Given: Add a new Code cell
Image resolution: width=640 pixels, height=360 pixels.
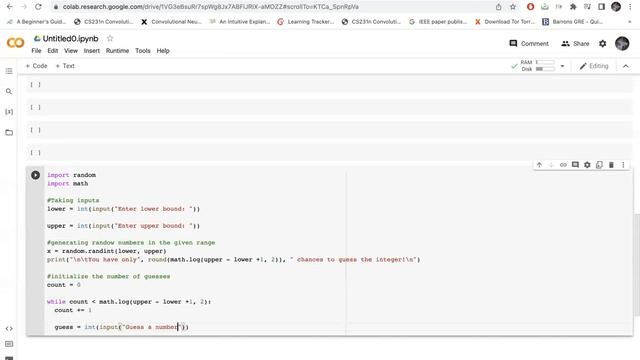Looking at the screenshot, I should click(36, 66).
